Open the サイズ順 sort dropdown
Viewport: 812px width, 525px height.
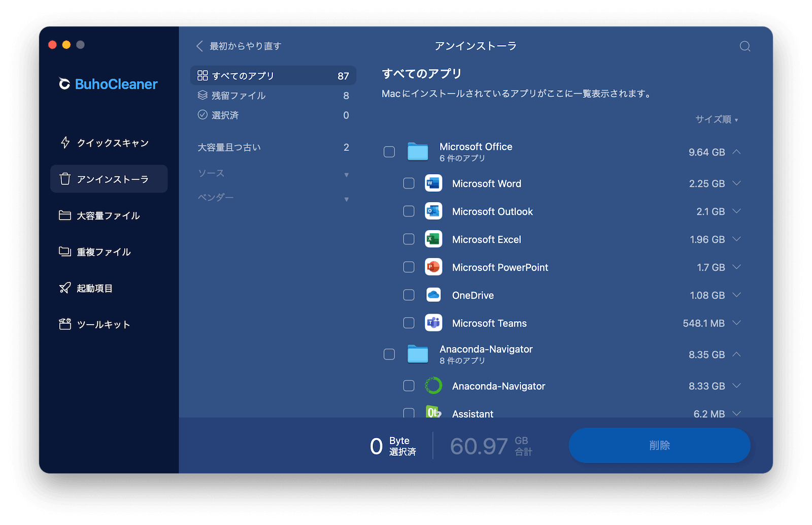click(x=717, y=119)
